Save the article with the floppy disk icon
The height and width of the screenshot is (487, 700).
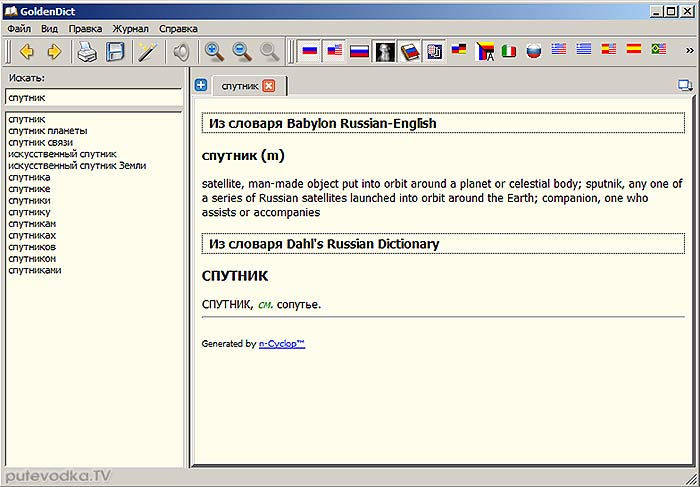coord(115,52)
